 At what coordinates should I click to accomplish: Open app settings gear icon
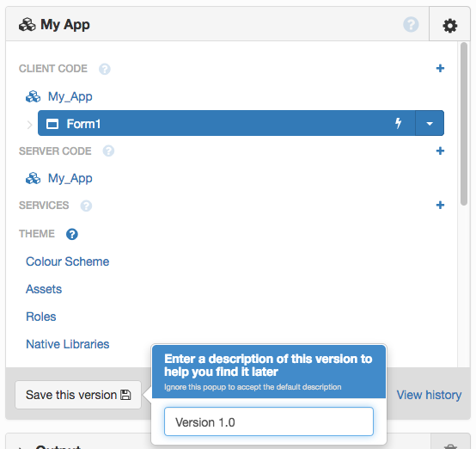[x=449, y=25]
